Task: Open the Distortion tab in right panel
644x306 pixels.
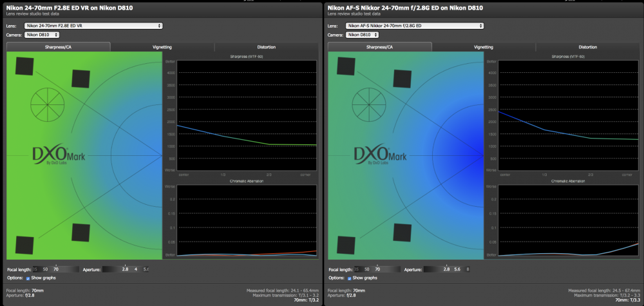Action: coord(588,47)
